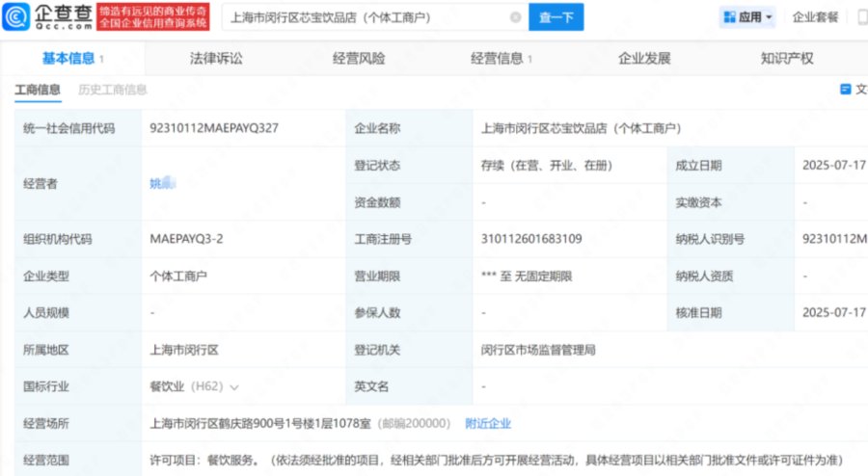This screenshot has width=868, height=476.
Task: Open the 法律诉讼 tab
Action: pyautogui.click(x=216, y=58)
